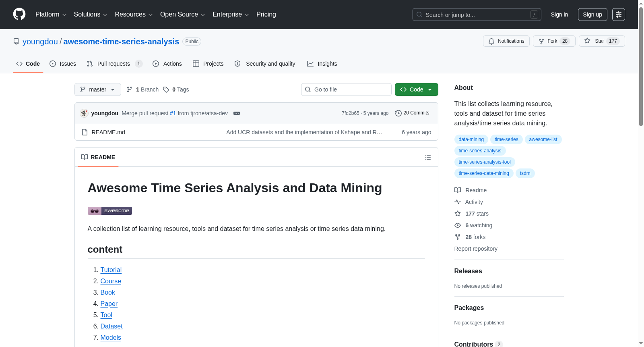
Task: Select the README tab in file viewer
Action: click(x=98, y=157)
